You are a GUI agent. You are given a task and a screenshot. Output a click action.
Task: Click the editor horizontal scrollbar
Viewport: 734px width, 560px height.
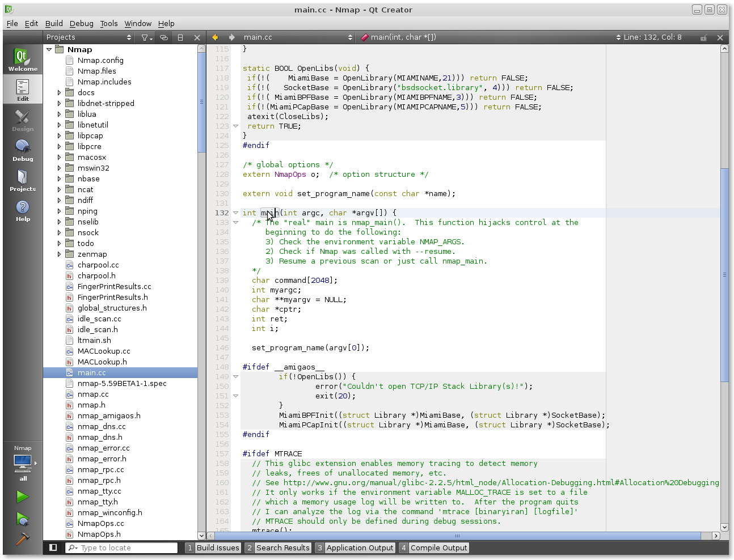[458, 536]
